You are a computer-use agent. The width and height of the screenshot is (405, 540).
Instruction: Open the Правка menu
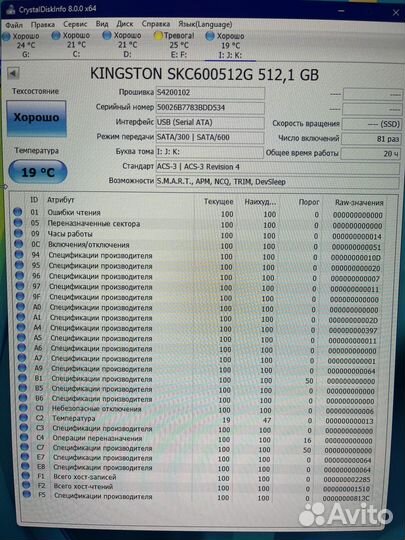(43, 25)
